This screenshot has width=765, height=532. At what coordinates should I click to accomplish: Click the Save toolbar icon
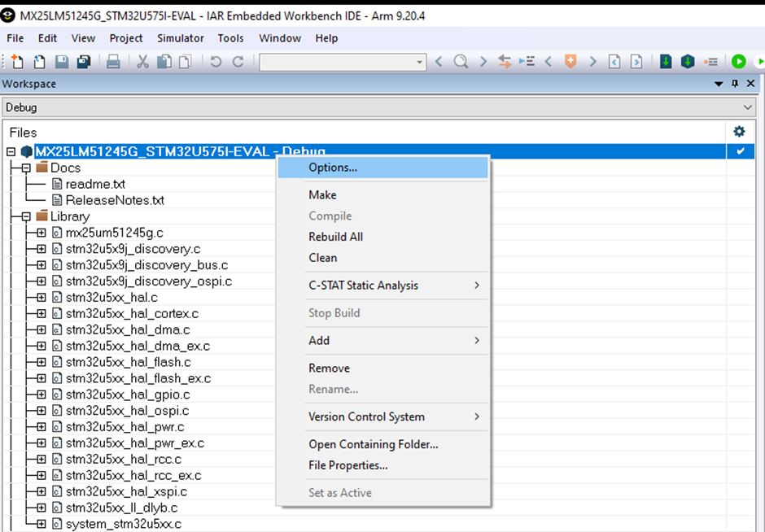(62, 62)
